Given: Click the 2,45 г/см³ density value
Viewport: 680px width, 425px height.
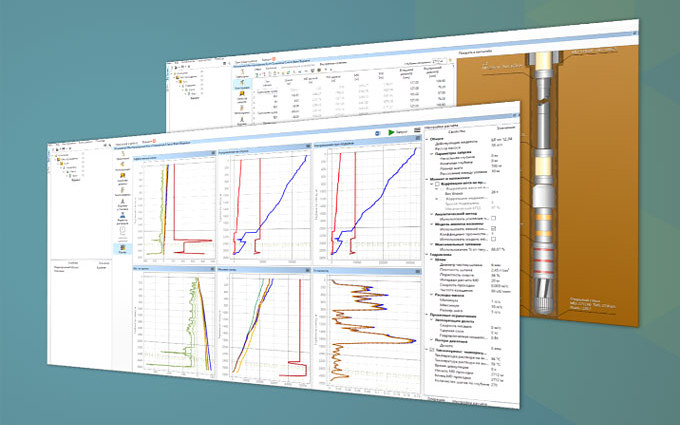Looking at the screenshot, I should [x=500, y=270].
